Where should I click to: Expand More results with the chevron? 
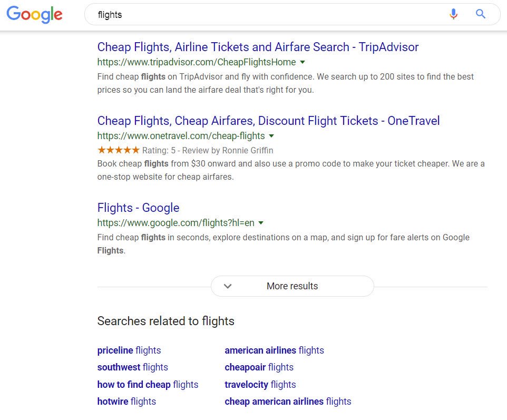click(x=228, y=286)
